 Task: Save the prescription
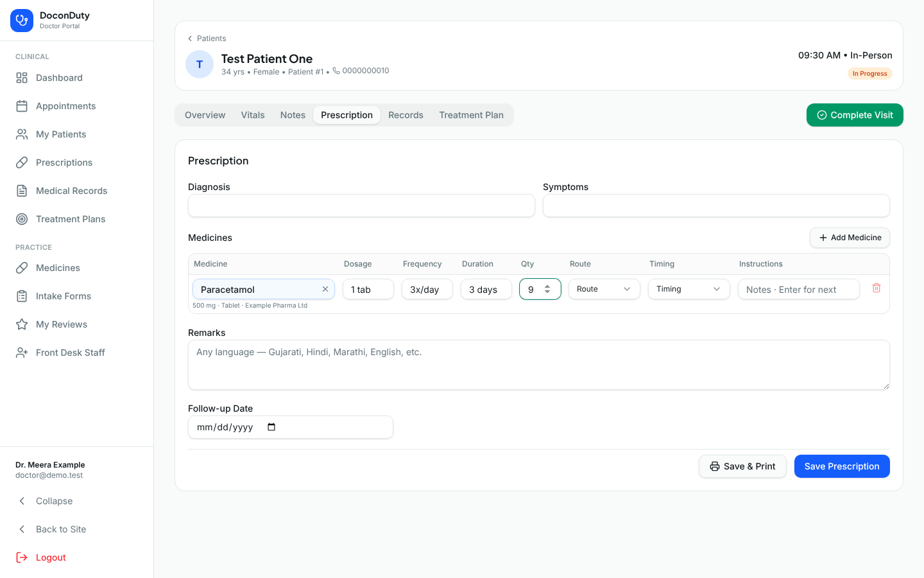842,466
